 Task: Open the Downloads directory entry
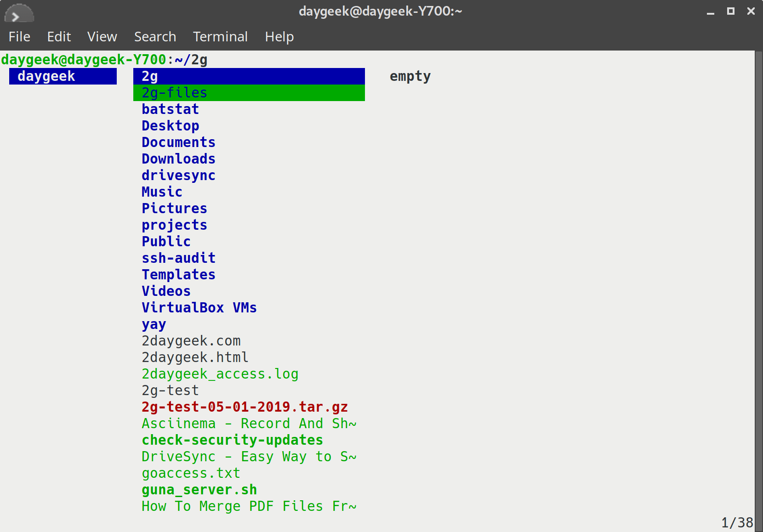pyautogui.click(x=178, y=158)
